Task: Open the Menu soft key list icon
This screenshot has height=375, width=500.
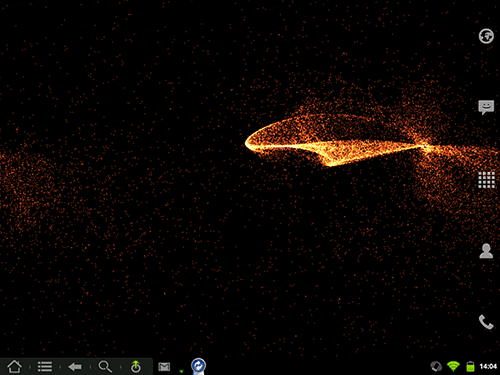Action: [x=45, y=367]
